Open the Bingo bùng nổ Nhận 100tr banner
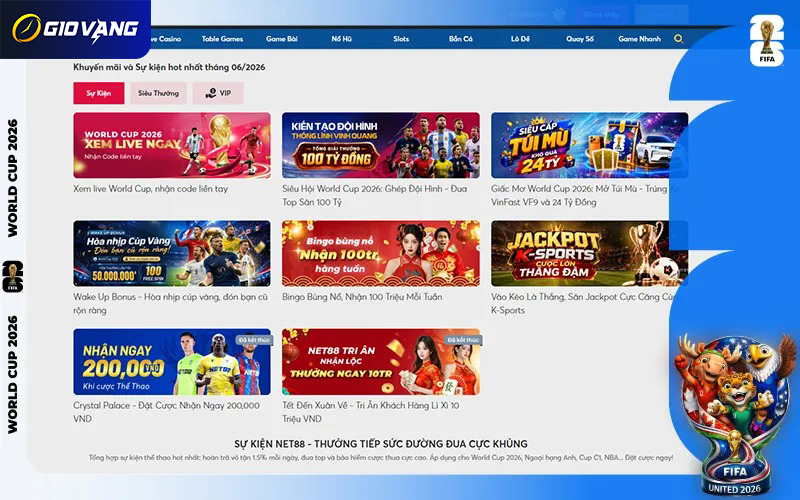The height and width of the screenshot is (500, 800). click(x=381, y=254)
